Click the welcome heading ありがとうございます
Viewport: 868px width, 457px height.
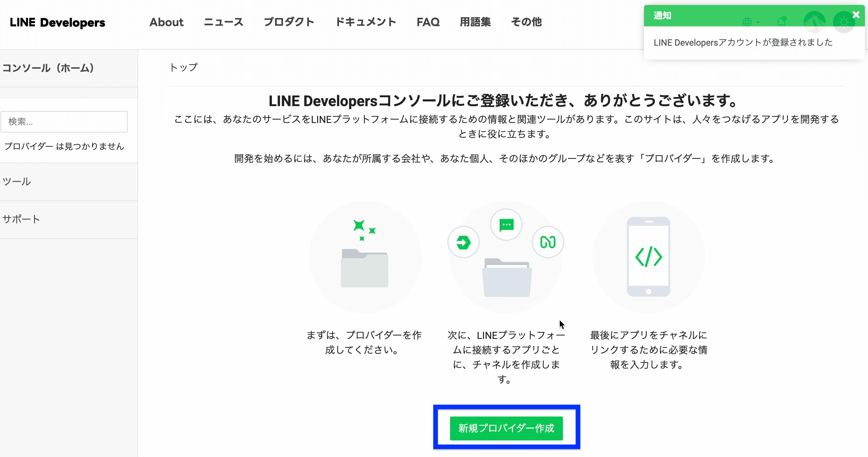coord(504,101)
